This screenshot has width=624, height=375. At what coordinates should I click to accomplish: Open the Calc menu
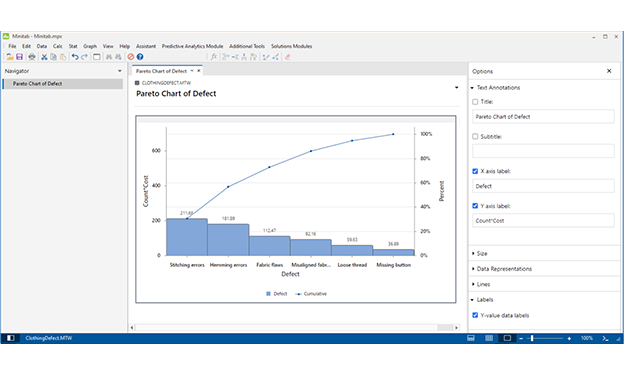(58, 46)
